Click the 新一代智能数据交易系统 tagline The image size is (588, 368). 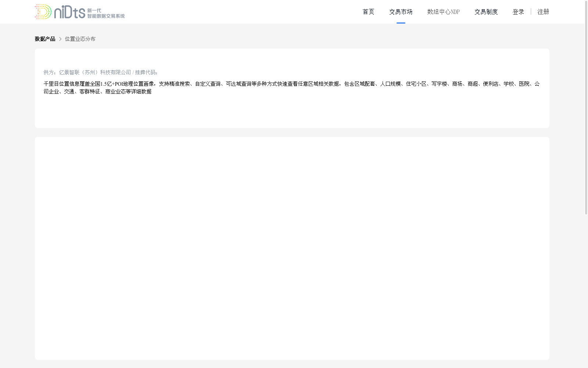(106, 13)
